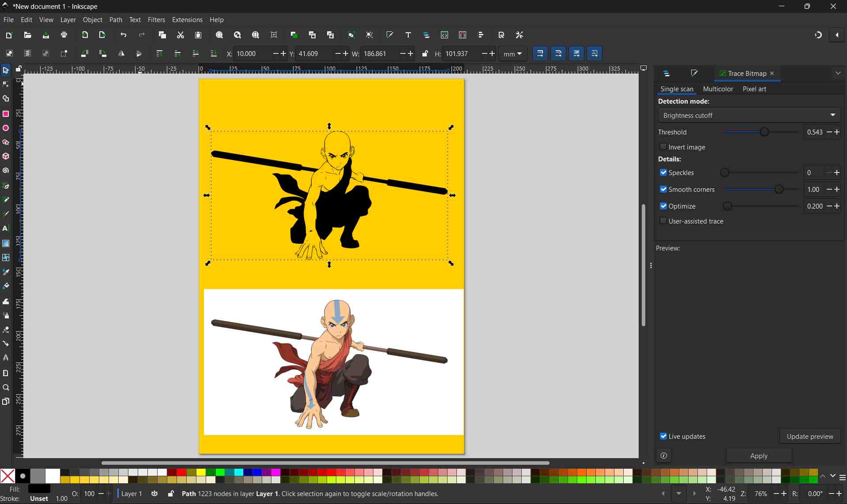Select the Rectangle tool
Viewport: 847px width, 504px height.
(6, 113)
